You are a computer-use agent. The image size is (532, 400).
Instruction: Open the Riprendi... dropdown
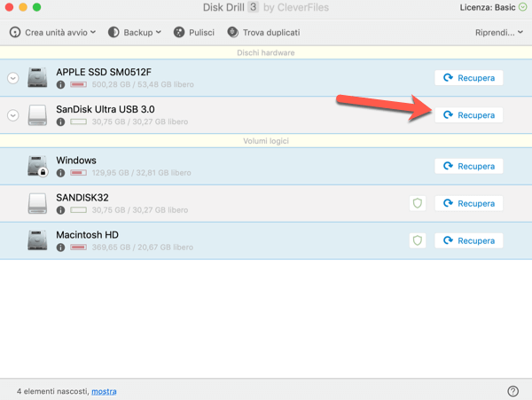click(498, 33)
